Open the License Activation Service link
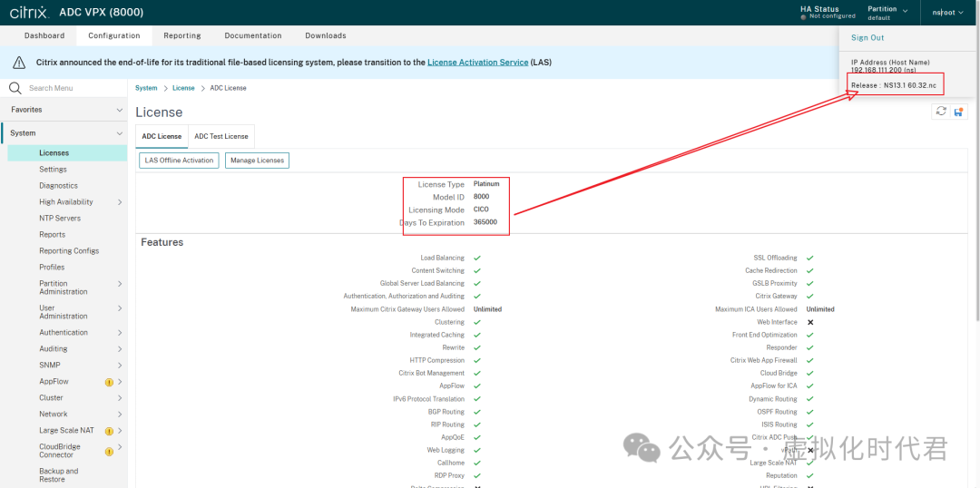 coord(477,63)
